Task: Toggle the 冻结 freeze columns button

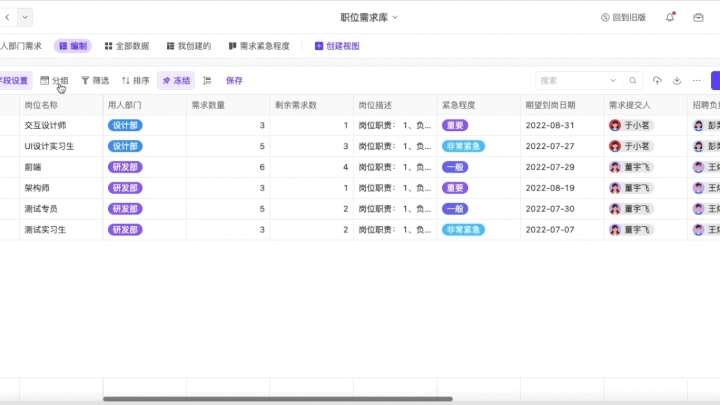Action: 176,80
